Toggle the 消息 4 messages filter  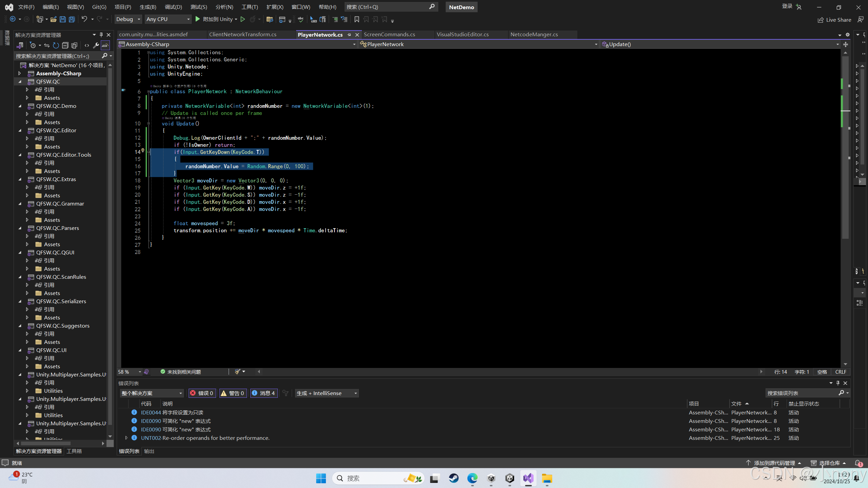[264, 393]
